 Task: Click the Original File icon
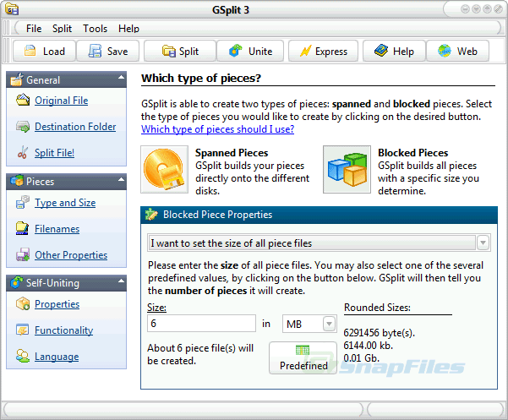[23, 100]
